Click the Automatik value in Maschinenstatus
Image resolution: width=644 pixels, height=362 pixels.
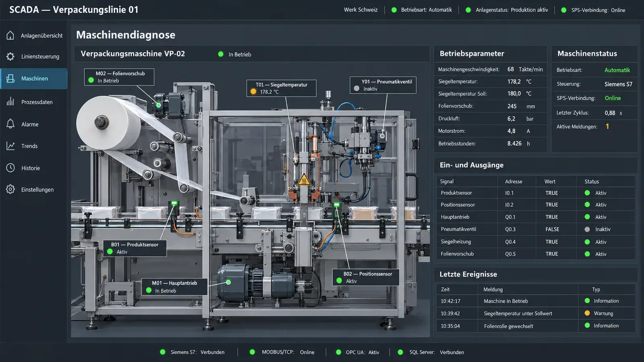pos(617,70)
